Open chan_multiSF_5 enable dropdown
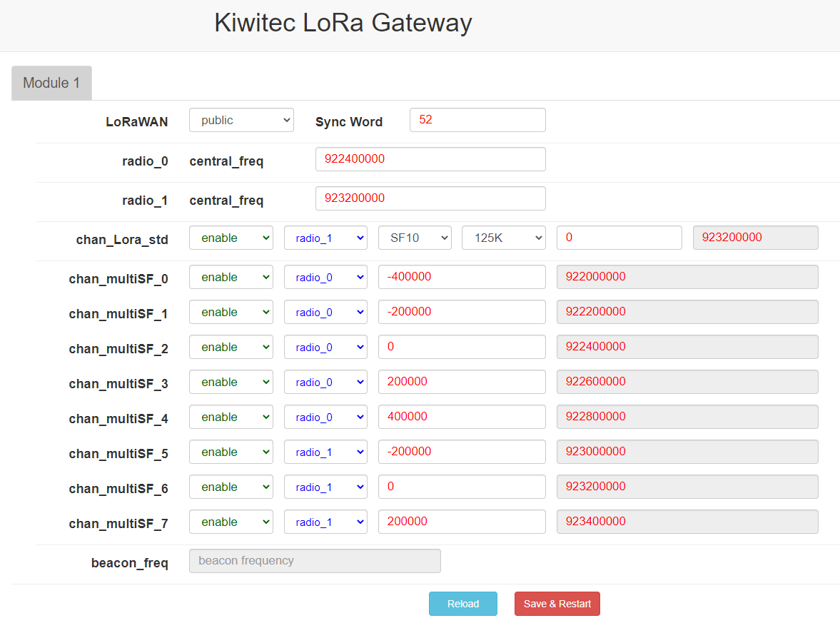This screenshot has width=840, height=623. pyautogui.click(x=231, y=452)
